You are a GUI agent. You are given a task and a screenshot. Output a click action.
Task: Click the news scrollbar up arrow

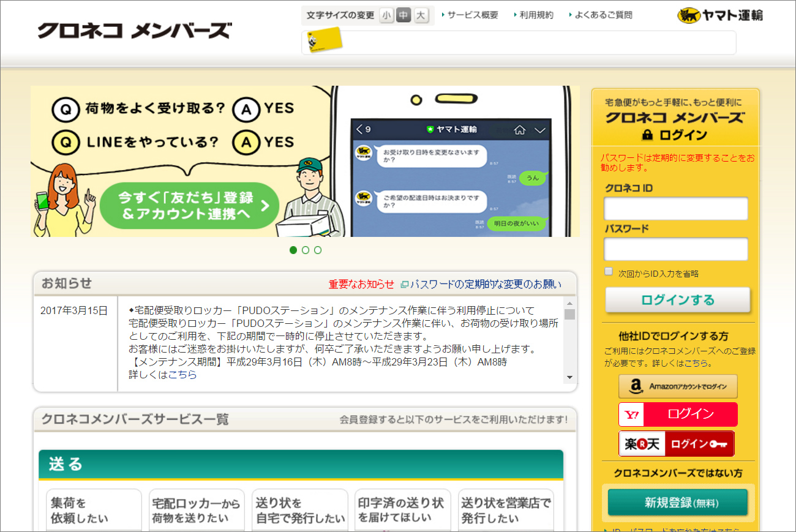(569, 303)
